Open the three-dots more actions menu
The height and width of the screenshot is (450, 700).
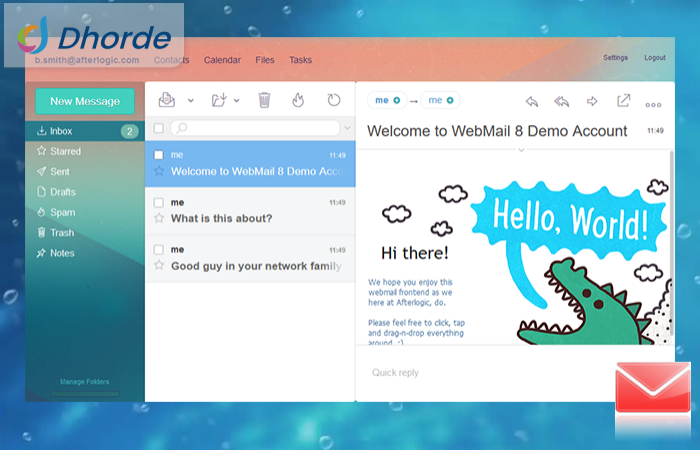(653, 105)
